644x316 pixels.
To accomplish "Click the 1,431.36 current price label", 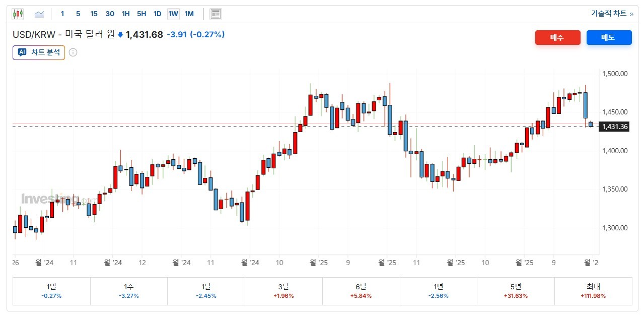I will pos(615,127).
